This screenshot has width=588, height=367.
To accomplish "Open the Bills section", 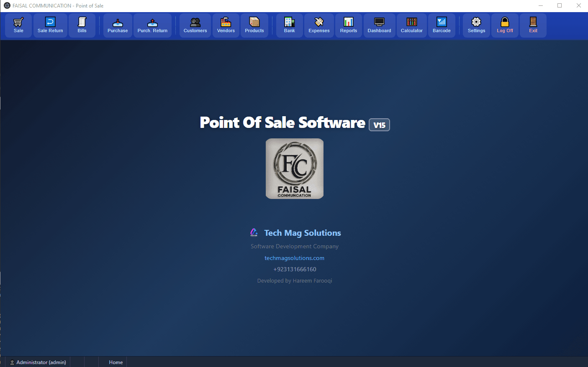I will coord(82,25).
